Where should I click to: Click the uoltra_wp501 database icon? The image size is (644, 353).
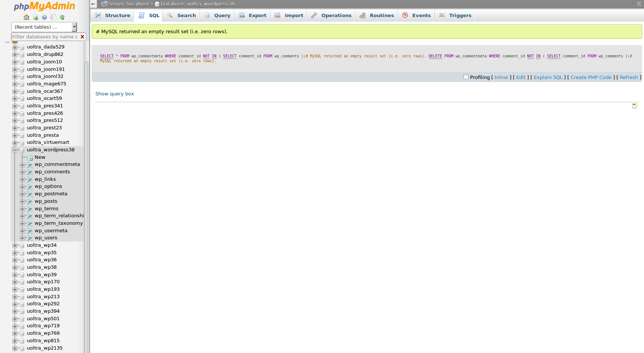click(x=22, y=319)
